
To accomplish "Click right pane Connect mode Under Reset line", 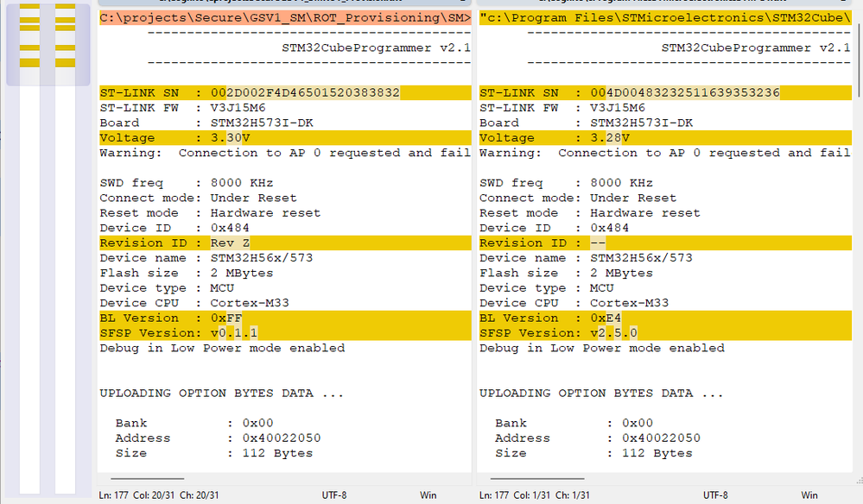I will tap(578, 198).
